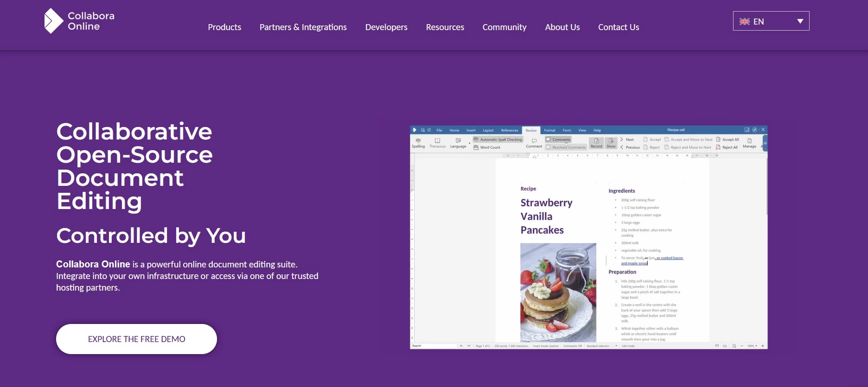Viewport: 868px width, 387px height.
Task: Click the zoom out minus icon
Action: tap(742, 346)
